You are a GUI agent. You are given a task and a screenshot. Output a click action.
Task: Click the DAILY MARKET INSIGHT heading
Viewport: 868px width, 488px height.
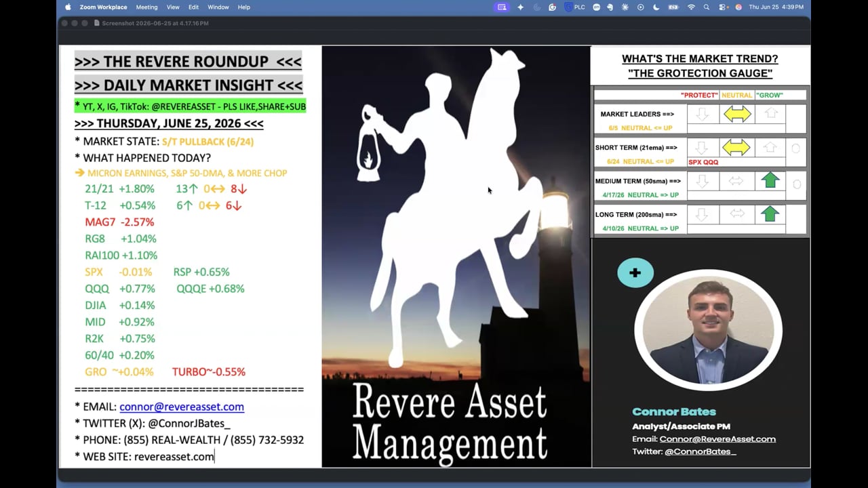tap(189, 85)
